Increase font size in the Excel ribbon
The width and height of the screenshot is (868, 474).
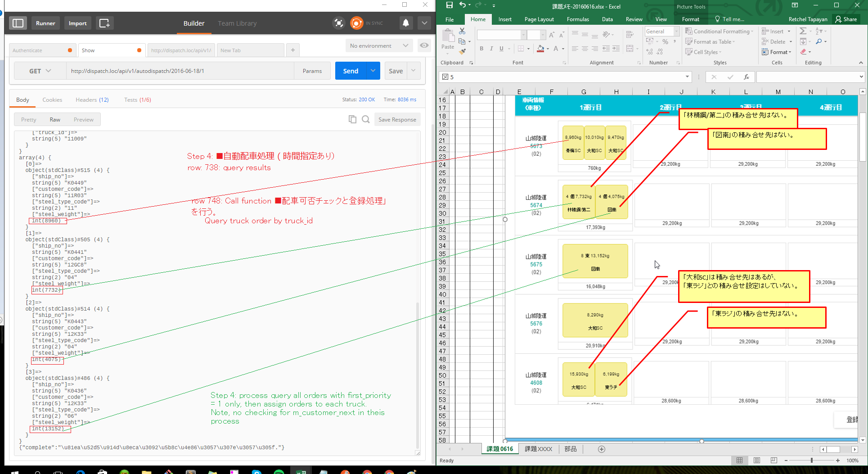click(x=552, y=35)
